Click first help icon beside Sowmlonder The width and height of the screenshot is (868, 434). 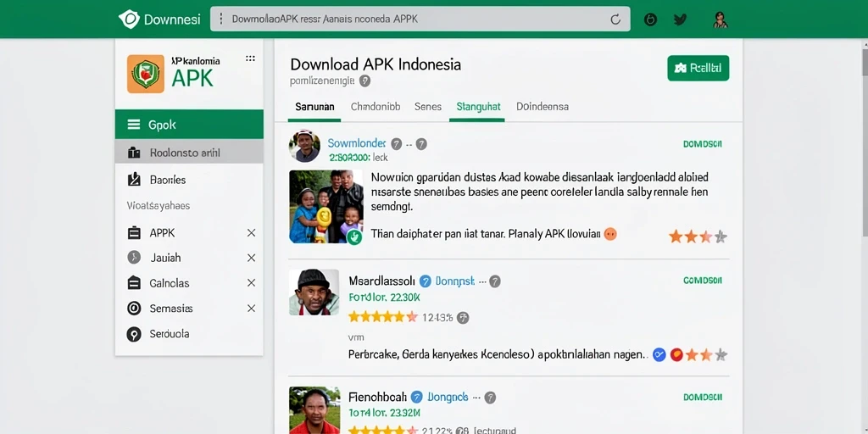(397, 144)
